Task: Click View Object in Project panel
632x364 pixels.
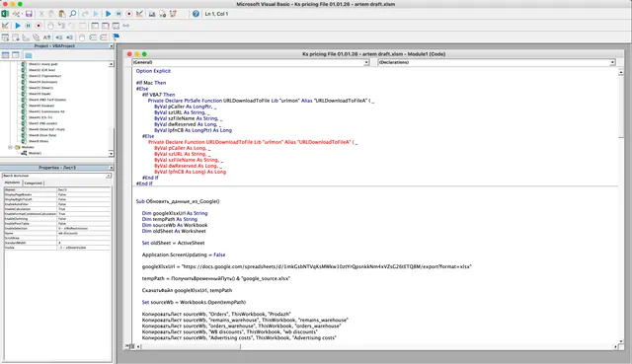Action: coord(16,55)
